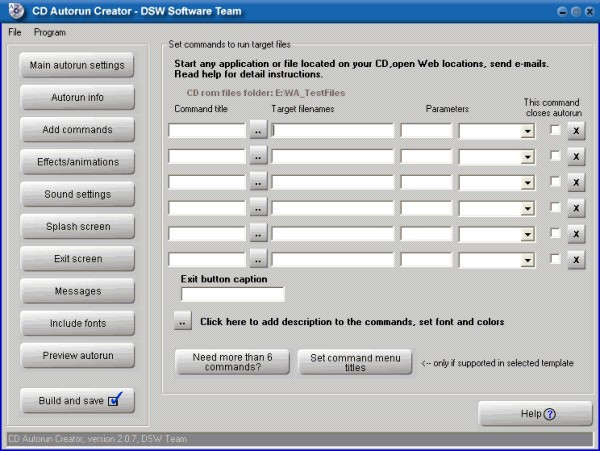The width and height of the screenshot is (600, 451).
Task: Enable closes autorun for first command
Action: point(555,130)
